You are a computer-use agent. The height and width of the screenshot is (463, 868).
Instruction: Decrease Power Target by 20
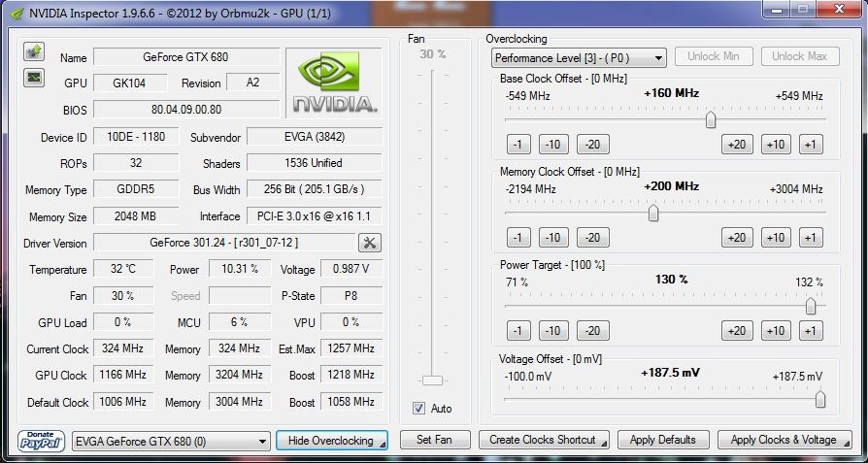click(593, 331)
